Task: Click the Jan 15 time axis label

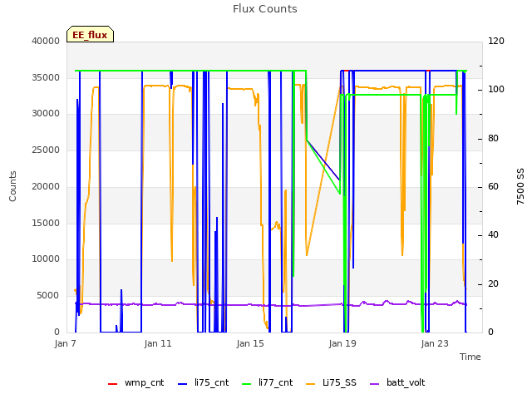Action: coord(250,343)
